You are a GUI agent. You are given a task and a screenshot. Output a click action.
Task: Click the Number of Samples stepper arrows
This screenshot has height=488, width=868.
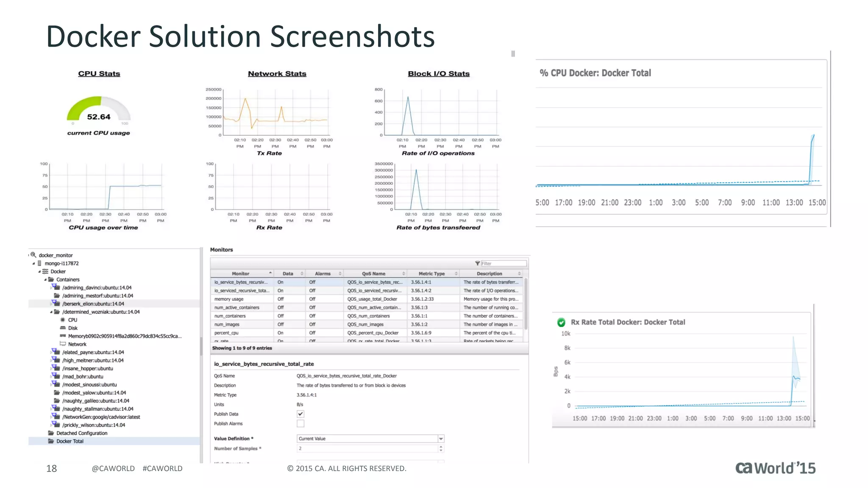tap(441, 448)
